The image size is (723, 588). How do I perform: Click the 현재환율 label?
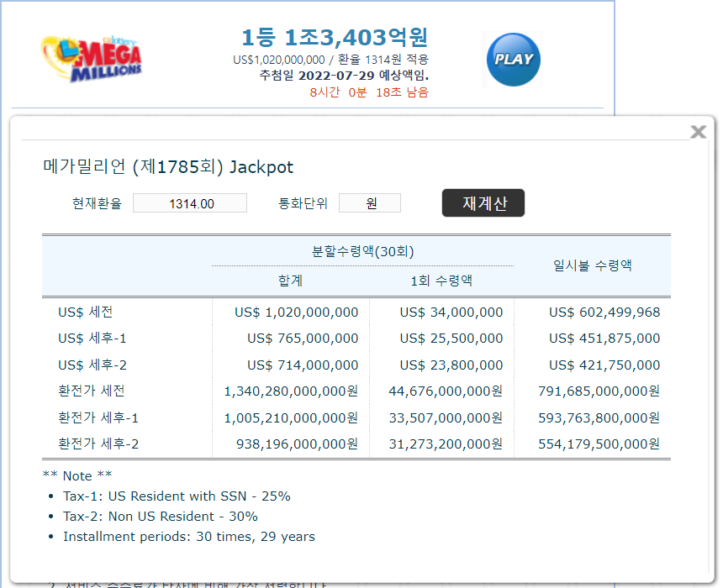97,203
